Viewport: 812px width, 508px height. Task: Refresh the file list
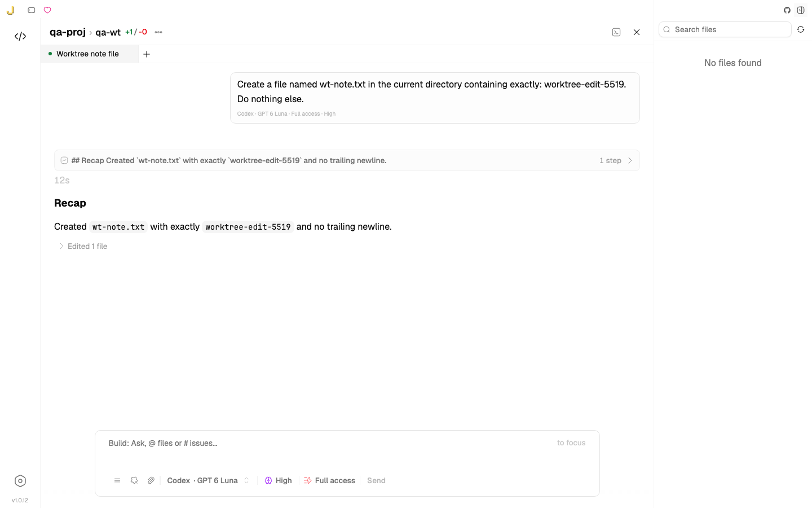[801, 29]
